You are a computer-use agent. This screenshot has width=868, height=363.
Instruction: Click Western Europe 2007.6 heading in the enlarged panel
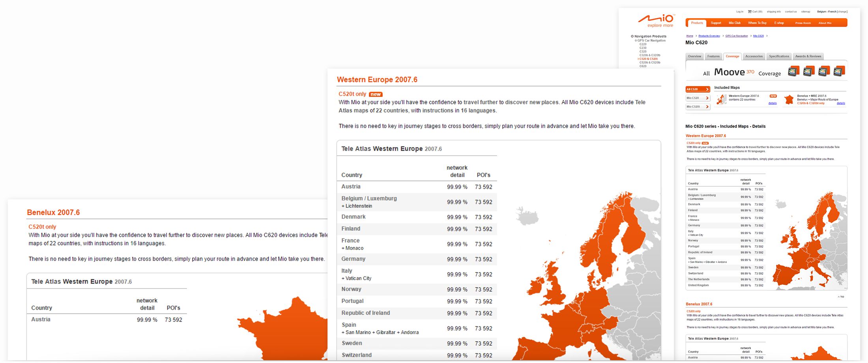tap(377, 79)
